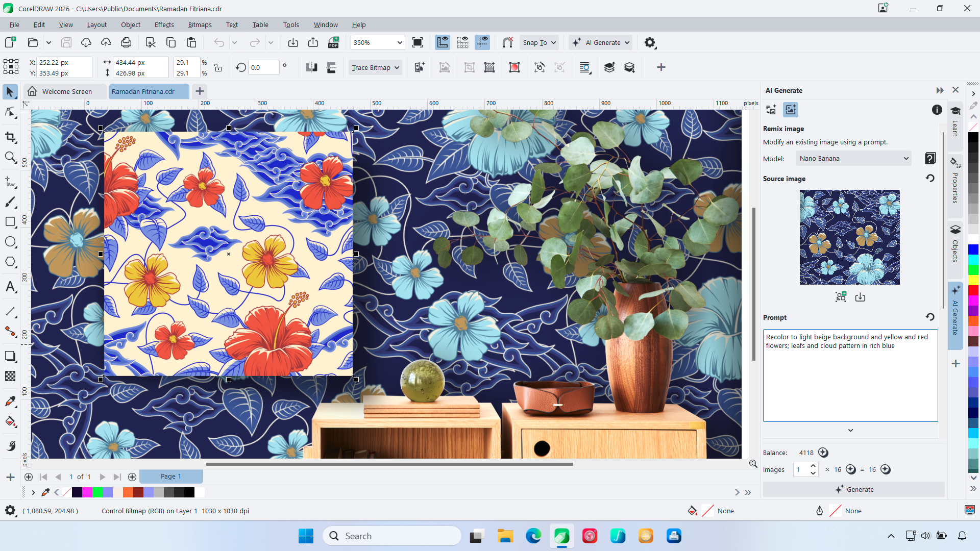Screen dimensions: 980x551
Task: Pick the Color Eyedropper tool
Action: 10,401
